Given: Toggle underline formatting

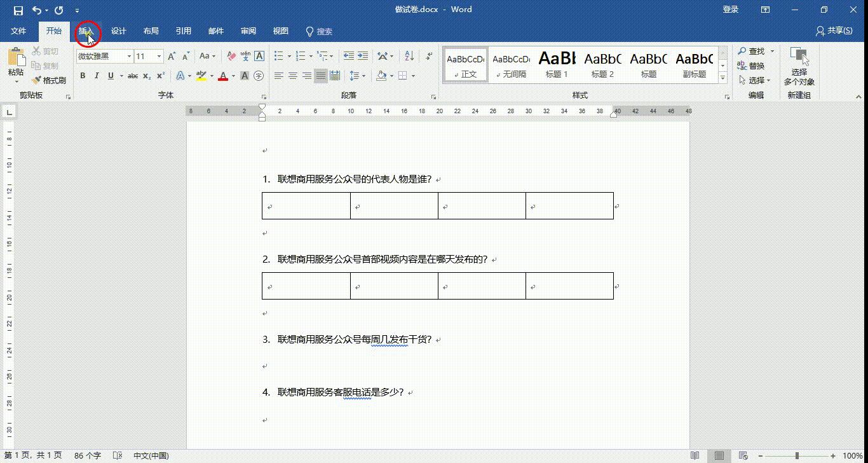Looking at the screenshot, I should pyautogui.click(x=109, y=75).
